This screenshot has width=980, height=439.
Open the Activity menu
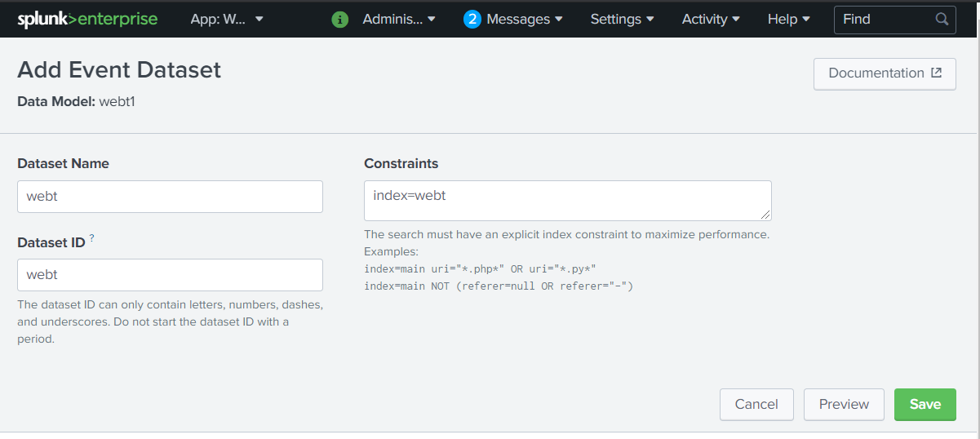tap(711, 20)
